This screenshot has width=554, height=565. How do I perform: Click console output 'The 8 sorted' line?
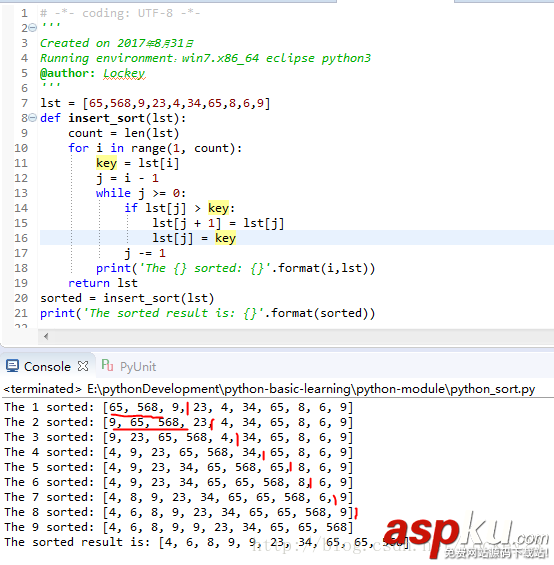pos(179,512)
